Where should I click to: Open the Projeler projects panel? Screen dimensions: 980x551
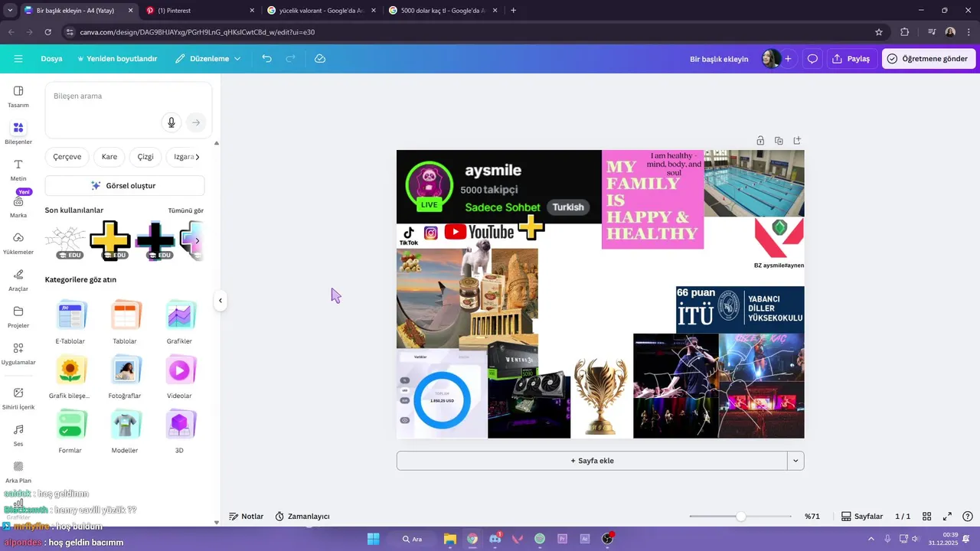[18, 317]
